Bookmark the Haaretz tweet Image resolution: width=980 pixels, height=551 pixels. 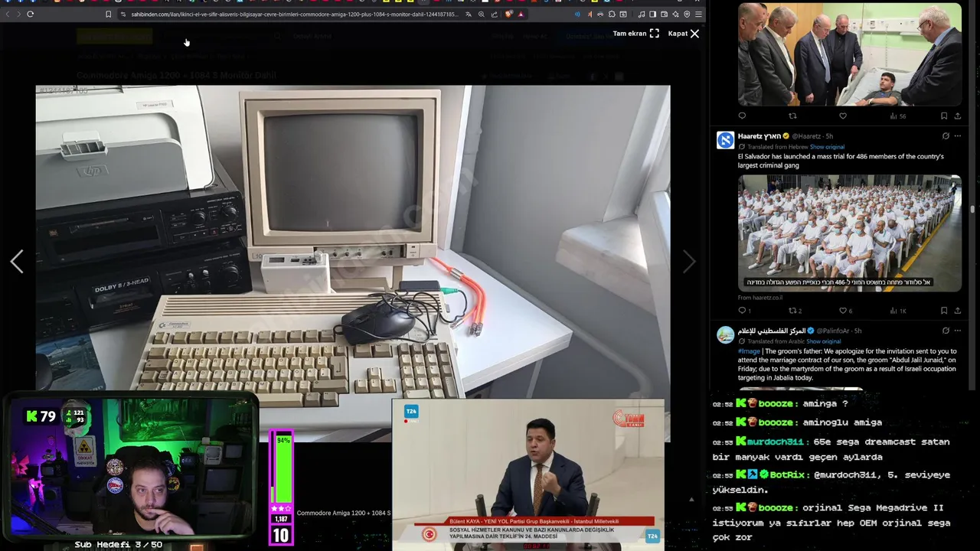[944, 311]
